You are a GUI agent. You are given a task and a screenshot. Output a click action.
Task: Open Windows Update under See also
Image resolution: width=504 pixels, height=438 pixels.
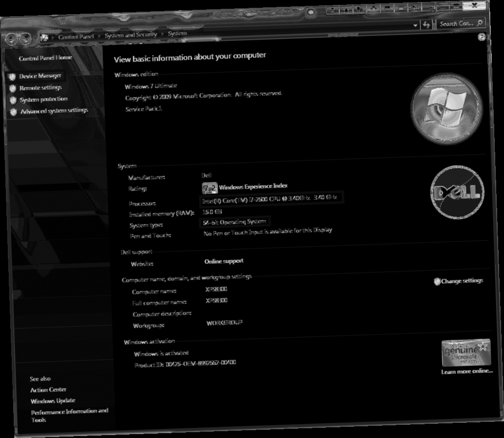pos(53,401)
